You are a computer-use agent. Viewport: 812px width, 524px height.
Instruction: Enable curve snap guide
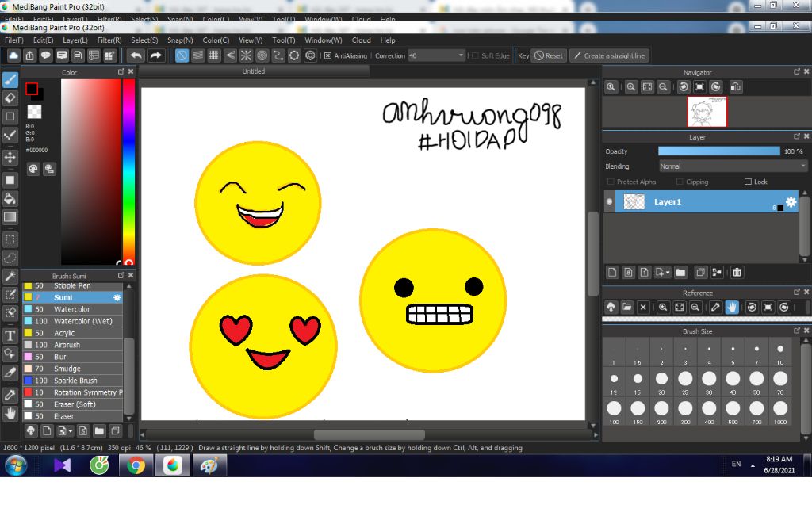tap(278, 55)
